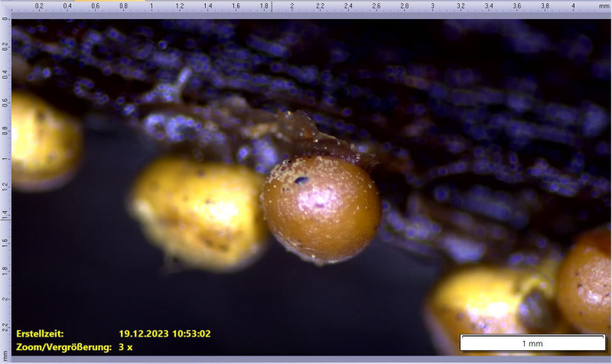Click the 2 mark on horizontal ruler
The image size is (612, 364).
pos(293,6)
